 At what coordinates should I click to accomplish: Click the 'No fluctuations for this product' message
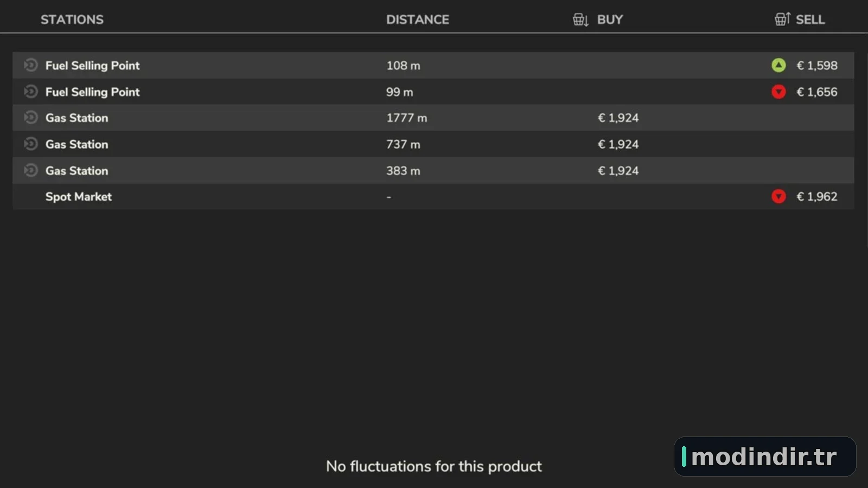point(434,466)
